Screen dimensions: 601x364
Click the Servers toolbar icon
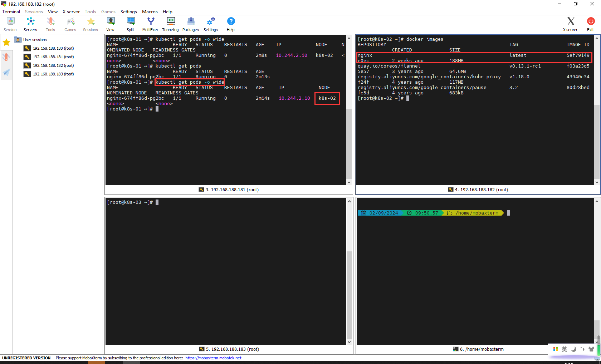tap(30, 24)
